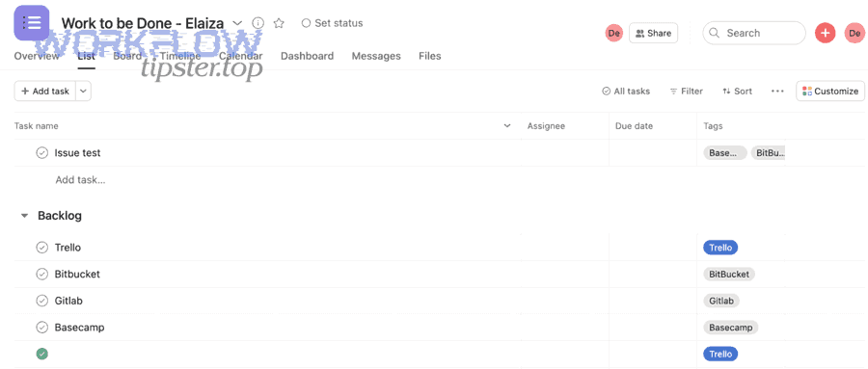
Task: Click the purple project list icon
Action: tap(32, 23)
